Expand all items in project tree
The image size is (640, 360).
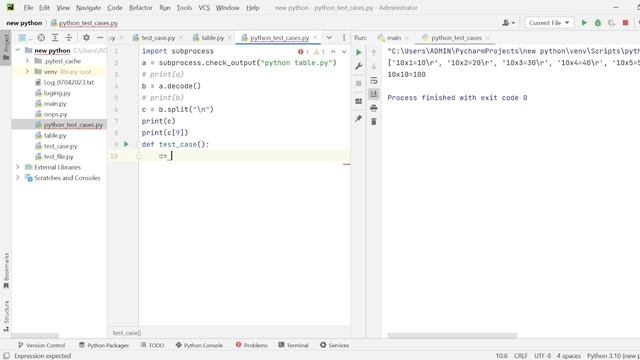click(55, 38)
